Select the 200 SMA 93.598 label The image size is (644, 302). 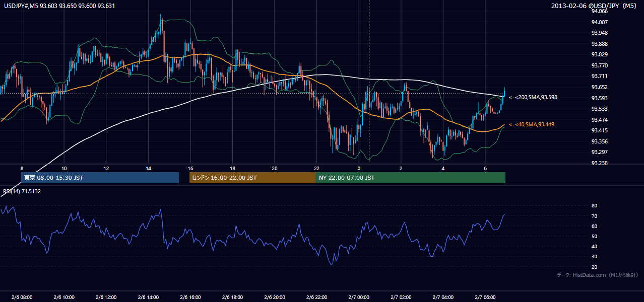[x=533, y=97]
